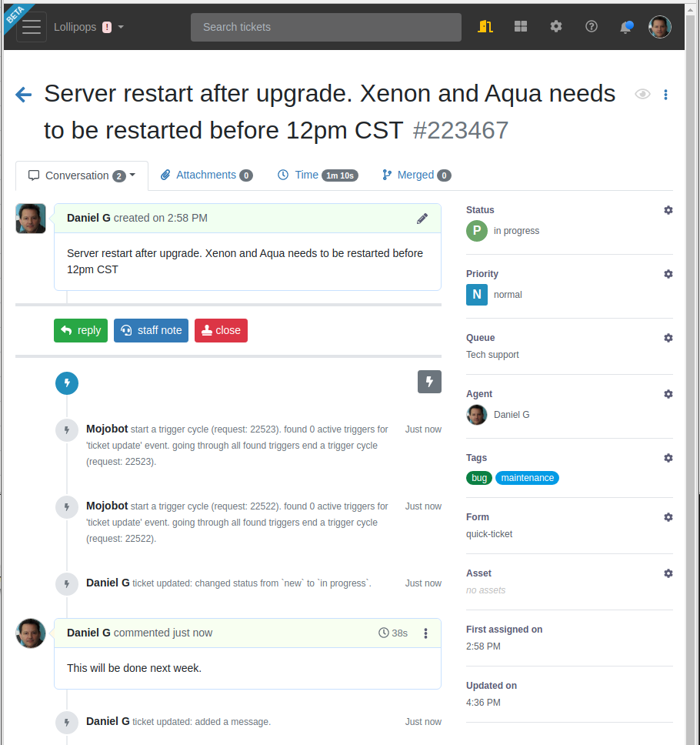This screenshot has width=700, height=745.
Task: Click the blue maintenance tag
Action: [527, 478]
